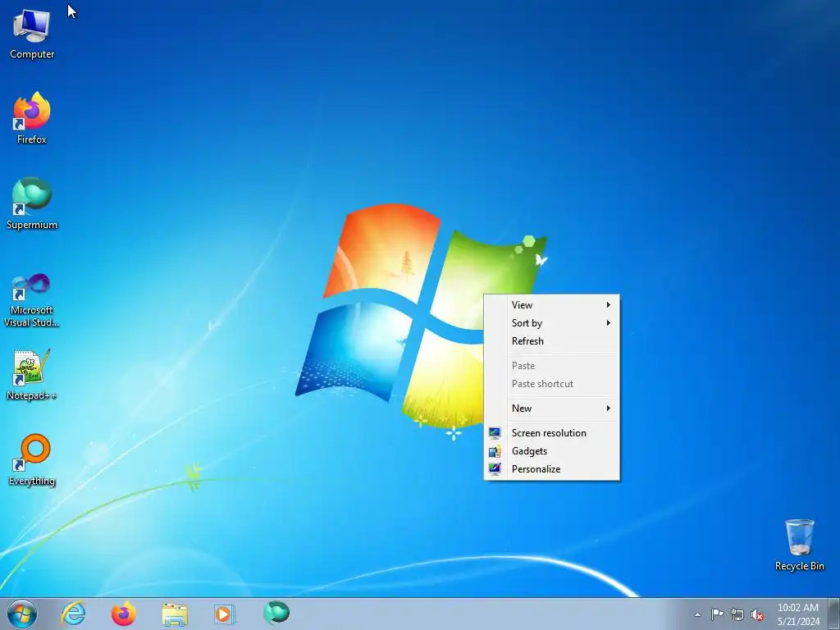The height and width of the screenshot is (630, 840).
Task: Open Windows Media Player from taskbar
Action: (224, 614)
